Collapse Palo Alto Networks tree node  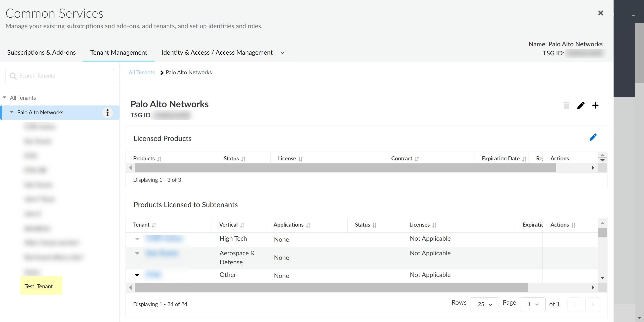click(12, 112)
